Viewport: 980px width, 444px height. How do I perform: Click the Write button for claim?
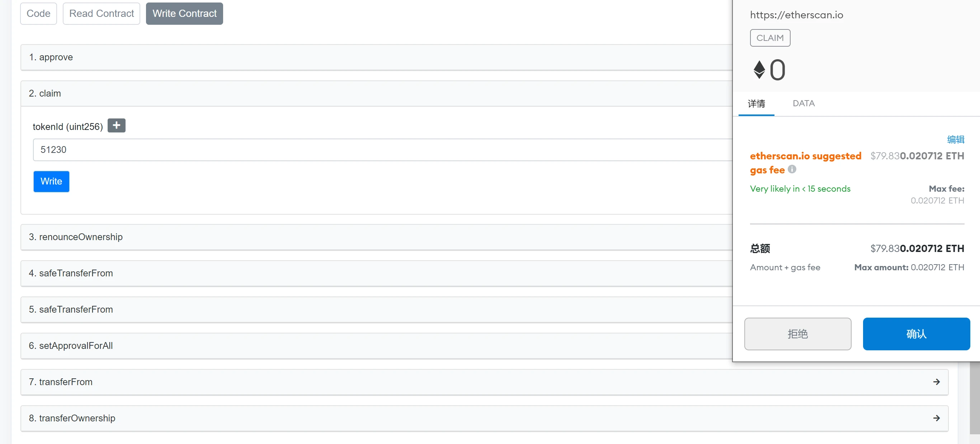(51, 181)
